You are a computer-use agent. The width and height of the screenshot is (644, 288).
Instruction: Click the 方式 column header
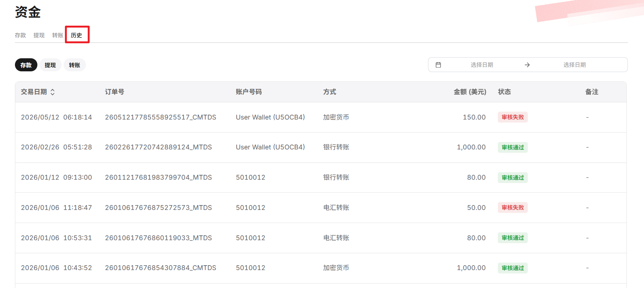click(x=330, y=92)
